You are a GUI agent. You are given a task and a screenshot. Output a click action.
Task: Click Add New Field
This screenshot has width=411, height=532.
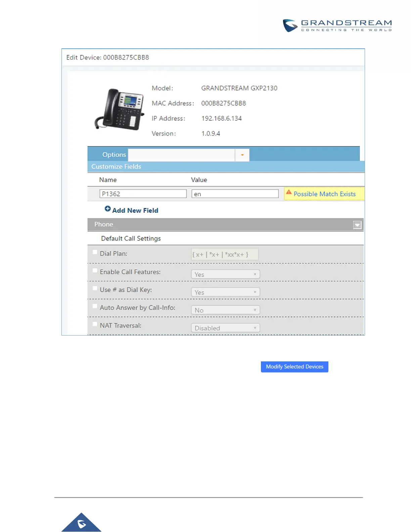tap(135, 210)
